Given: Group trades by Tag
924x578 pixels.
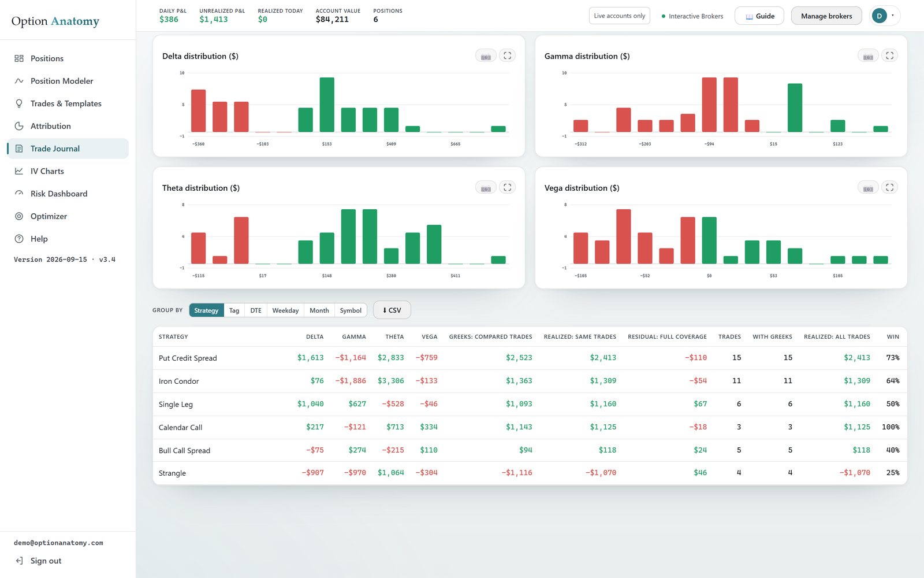Looking at the screenshot, I should pyautogui.click(x=234, y=310).
